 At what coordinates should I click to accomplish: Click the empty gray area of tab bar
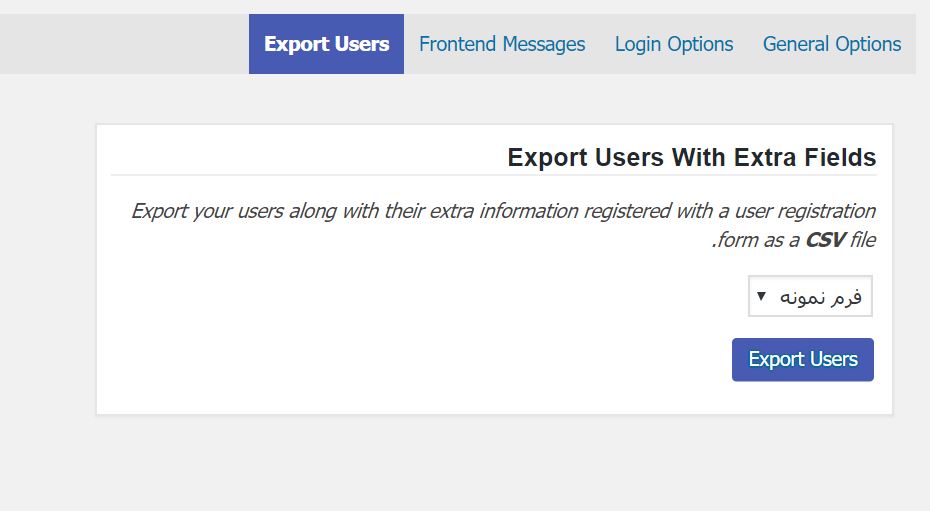[125, 44]
